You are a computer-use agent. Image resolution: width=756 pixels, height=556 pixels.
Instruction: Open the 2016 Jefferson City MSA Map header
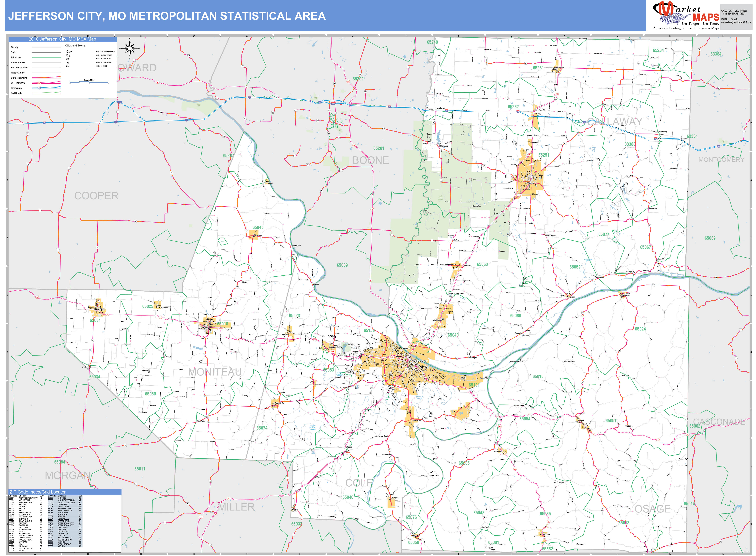click(63, 39)
